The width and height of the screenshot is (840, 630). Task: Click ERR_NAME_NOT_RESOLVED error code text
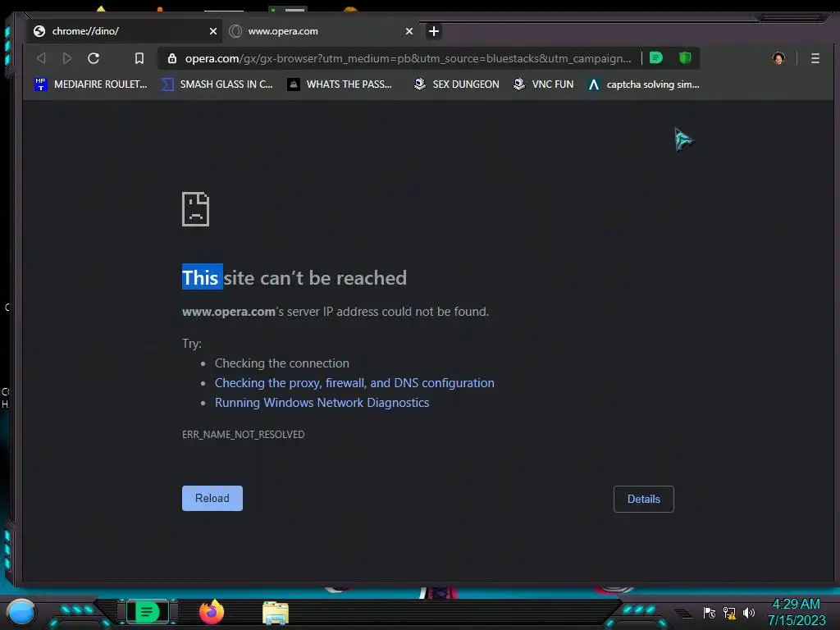[243, 435]
